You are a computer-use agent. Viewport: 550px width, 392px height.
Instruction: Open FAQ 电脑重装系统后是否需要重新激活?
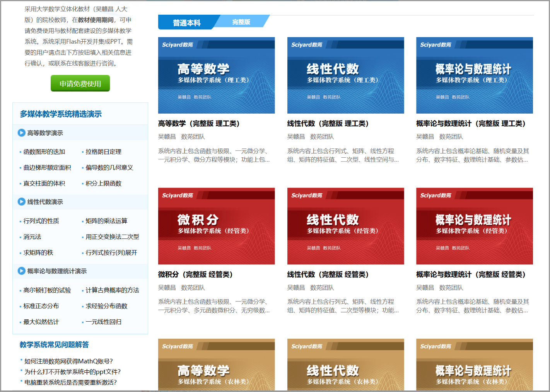point(70,382)
